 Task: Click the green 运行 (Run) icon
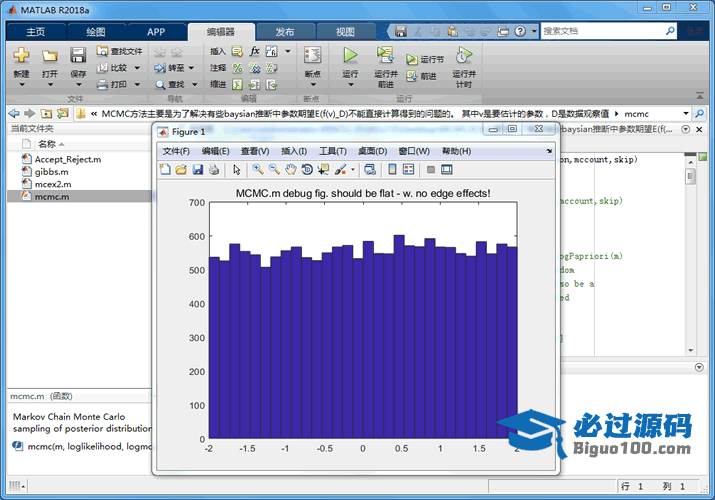pos(350,55)
